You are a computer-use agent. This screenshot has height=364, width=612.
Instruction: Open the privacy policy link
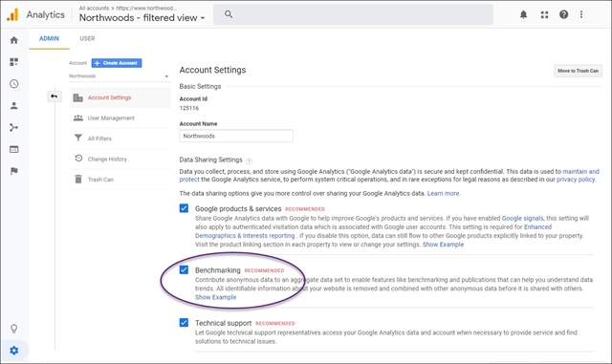[576, 180]
